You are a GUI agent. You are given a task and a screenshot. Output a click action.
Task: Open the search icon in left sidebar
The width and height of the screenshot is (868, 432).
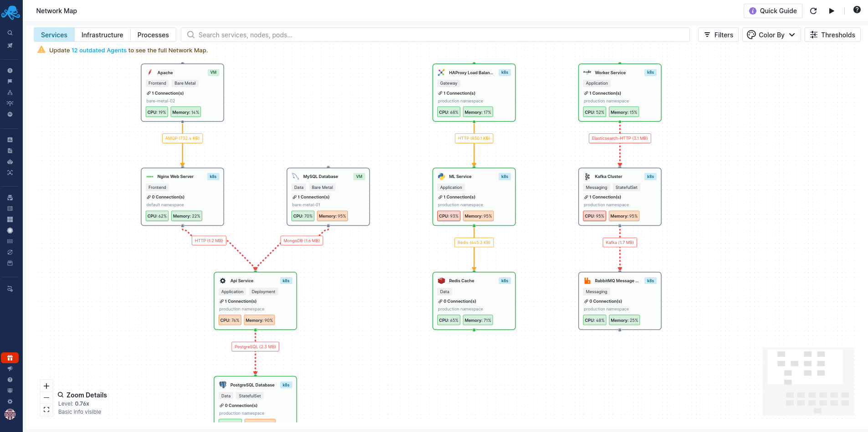pyautogui.click(x=10, y=33)
